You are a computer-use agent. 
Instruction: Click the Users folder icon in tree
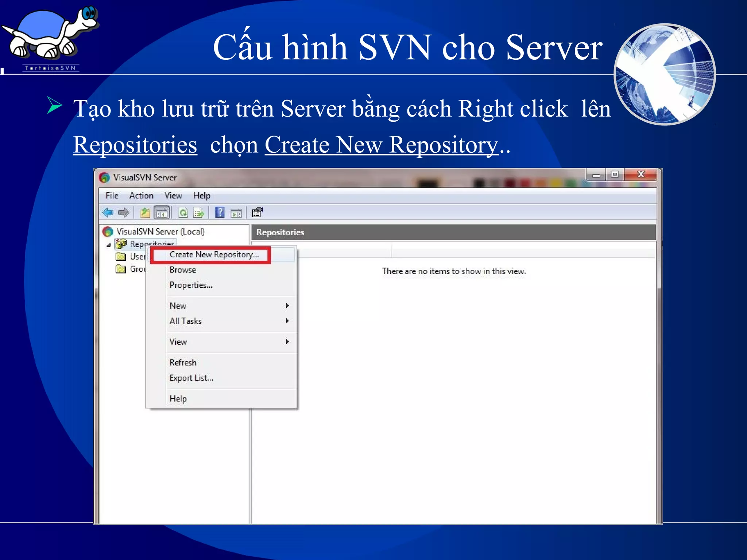[121, 256]
